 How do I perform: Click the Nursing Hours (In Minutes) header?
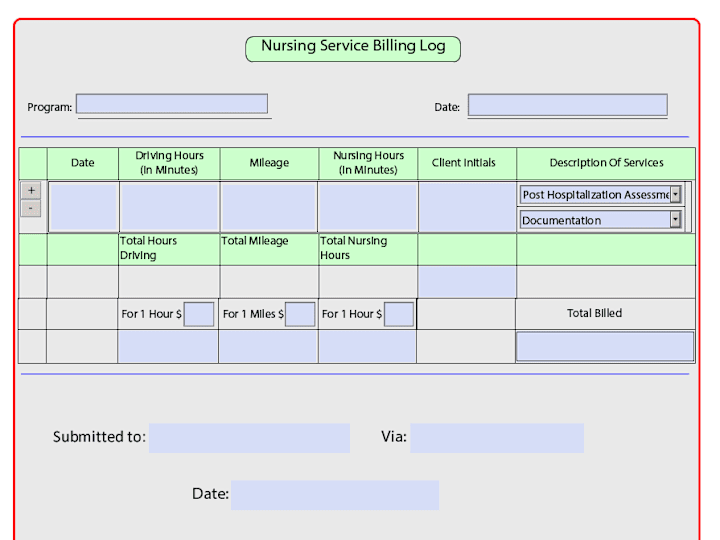368,163
